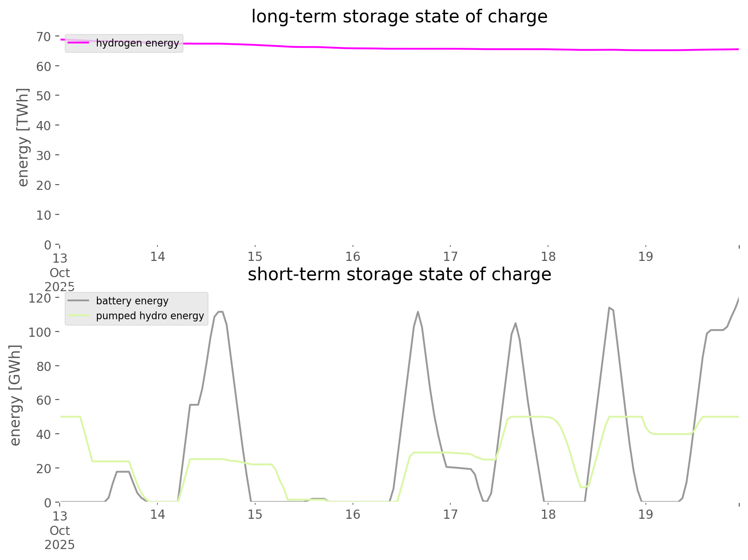Click the yellow-green pumped hydro legend line sample
Viewport: 748px width, 560px height.
point(78,316)
